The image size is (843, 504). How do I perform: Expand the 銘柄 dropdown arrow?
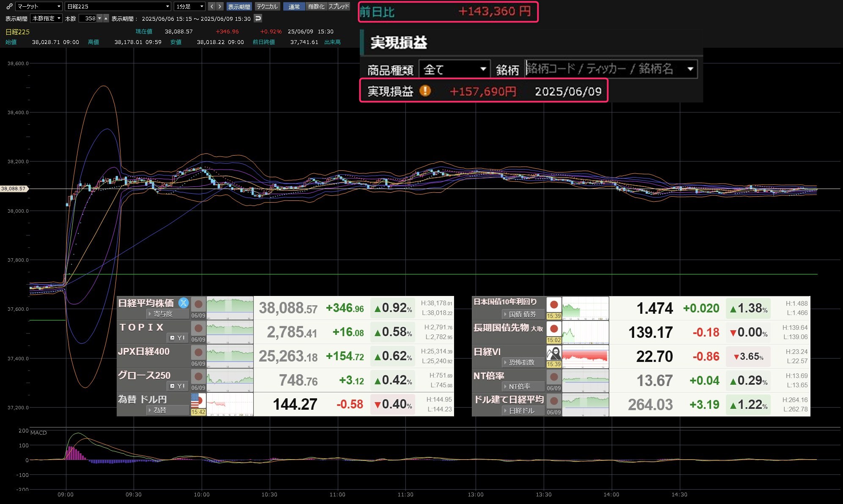coord(690,69)
